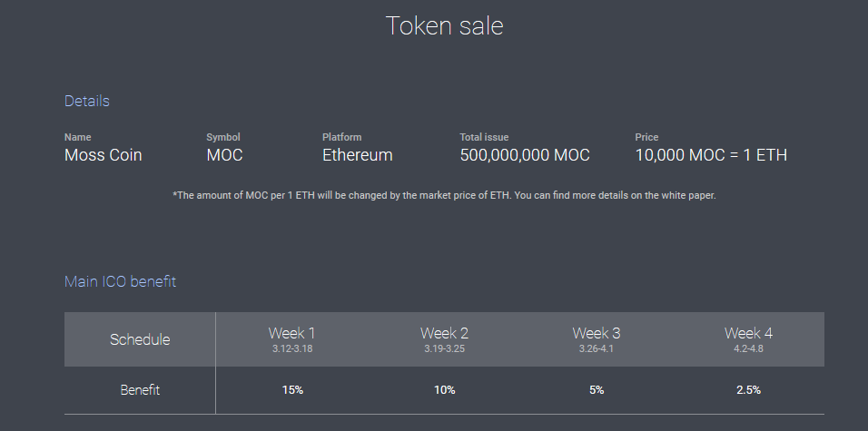Click the 15% benefit cell
This screenshot has height=431, width=868.
point(292,390)
